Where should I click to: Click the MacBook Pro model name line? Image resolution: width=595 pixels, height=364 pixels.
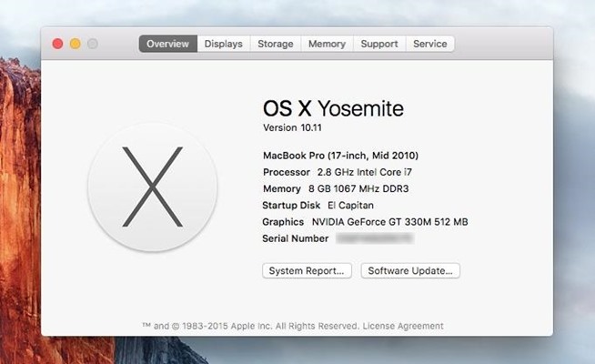[x=340, y=156]
